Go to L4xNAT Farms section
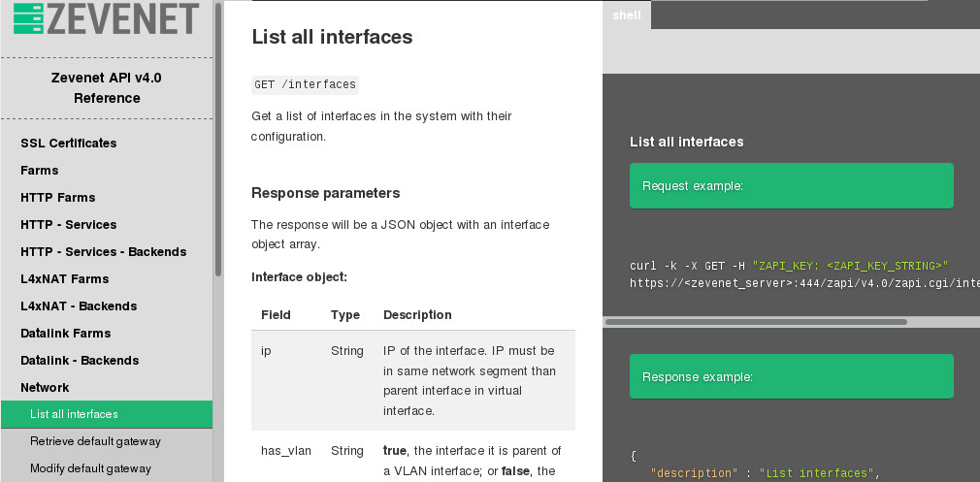The image size is (980, 482). pos(65,279)
